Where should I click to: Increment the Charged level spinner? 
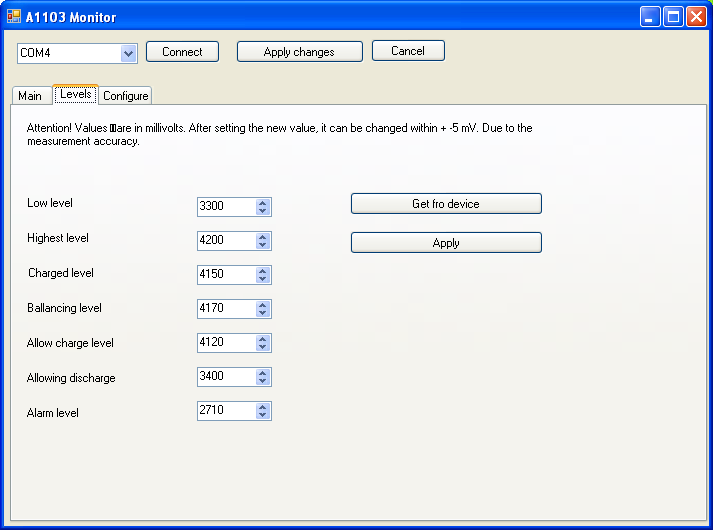click(x=263, y=271)
